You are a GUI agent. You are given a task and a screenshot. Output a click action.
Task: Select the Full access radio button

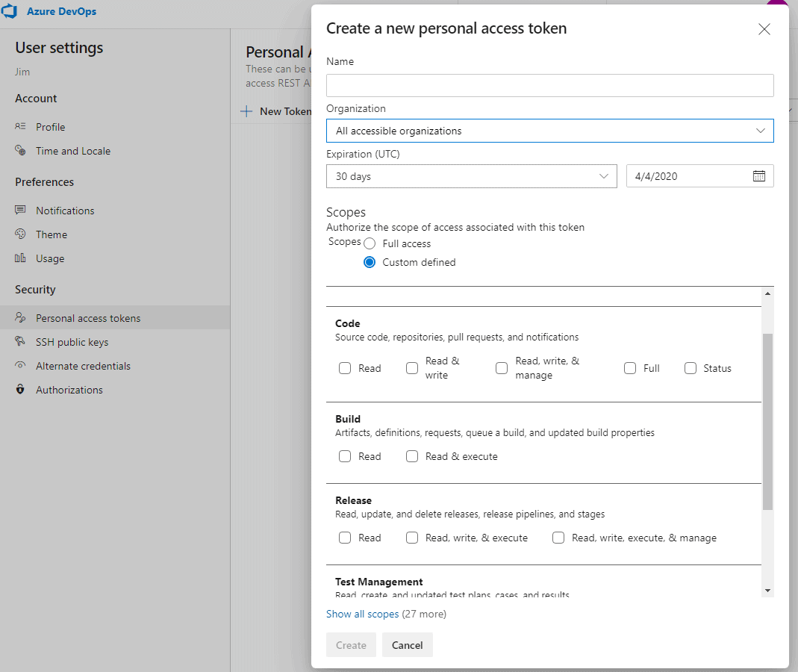pyautogui.click(x=370, y=244)
